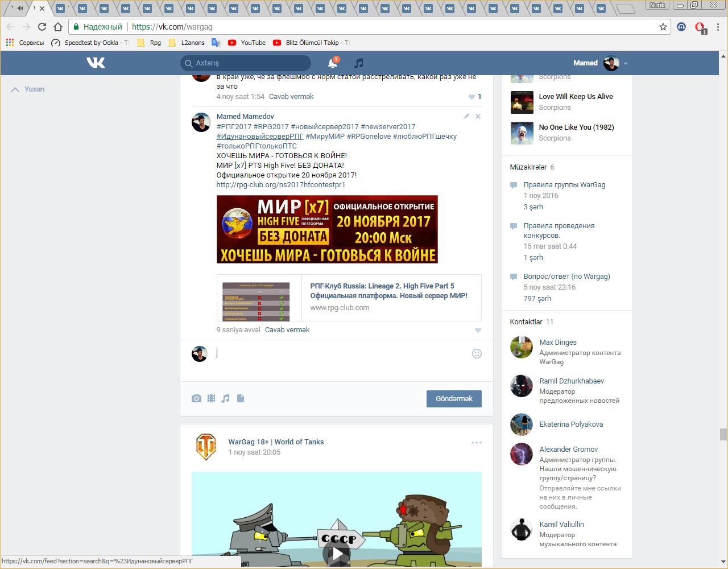Open Müzakirələr discussions section
This screenshot has width=728, height=569.
tap(528, 167)
